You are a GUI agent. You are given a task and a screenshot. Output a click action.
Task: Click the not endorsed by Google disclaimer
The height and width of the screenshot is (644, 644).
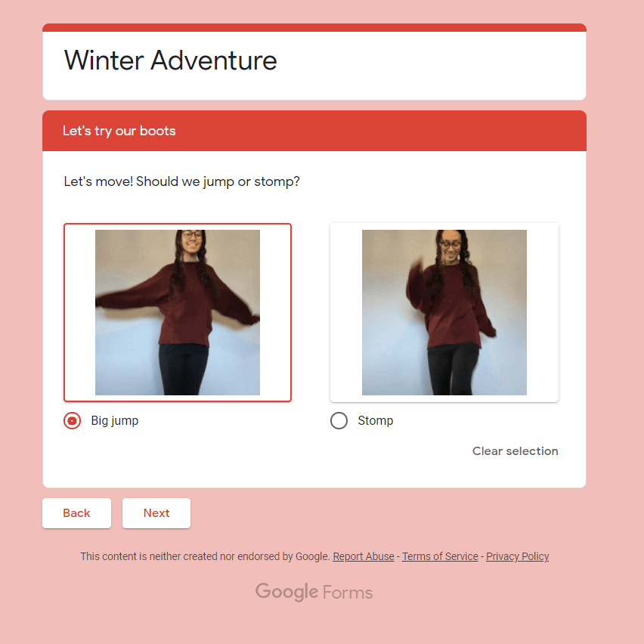(205, 556)
